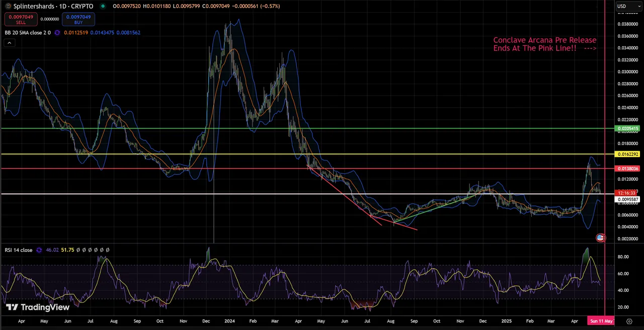Screen dimensions: 644x330
Task: Click BB lower value 0.0081562
Action: point(128,33)
